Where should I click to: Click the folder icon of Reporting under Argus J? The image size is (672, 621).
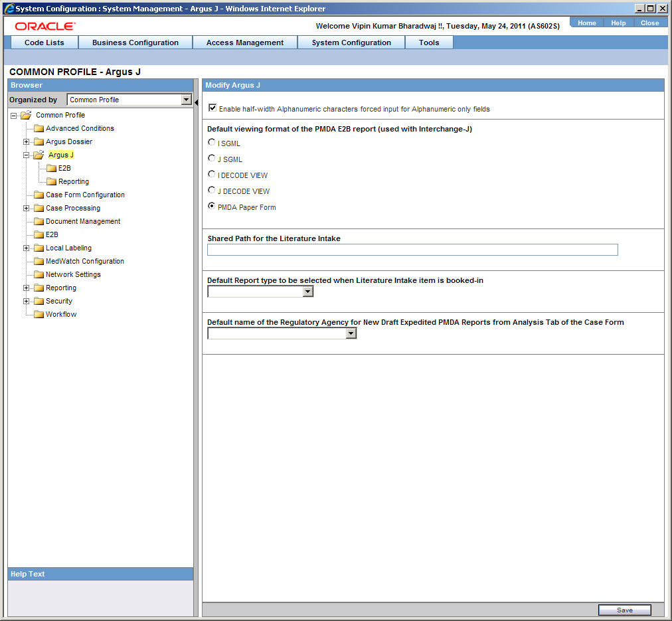pos(51,181)
